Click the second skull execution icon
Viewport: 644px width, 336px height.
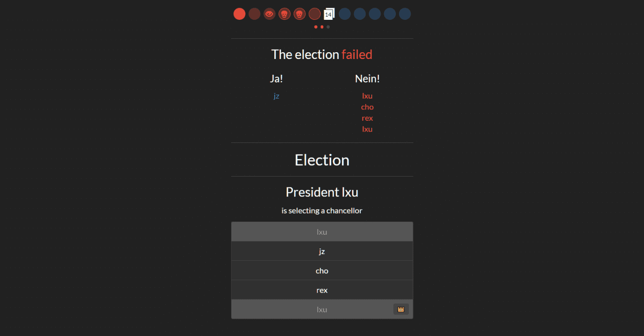[299, 14]
